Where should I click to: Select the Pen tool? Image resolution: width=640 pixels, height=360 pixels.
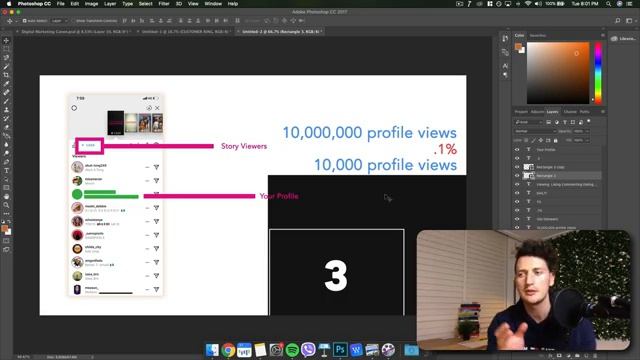coord(6,162)
